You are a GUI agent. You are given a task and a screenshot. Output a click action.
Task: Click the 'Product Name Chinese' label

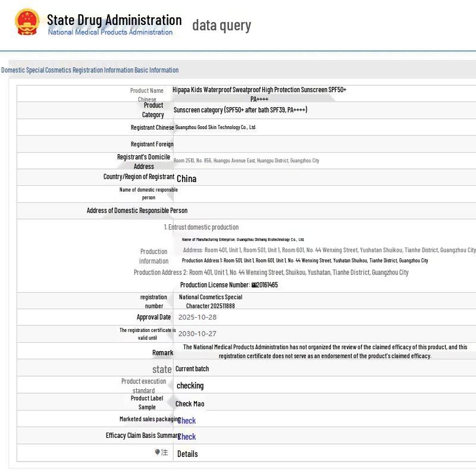(147, 95)
